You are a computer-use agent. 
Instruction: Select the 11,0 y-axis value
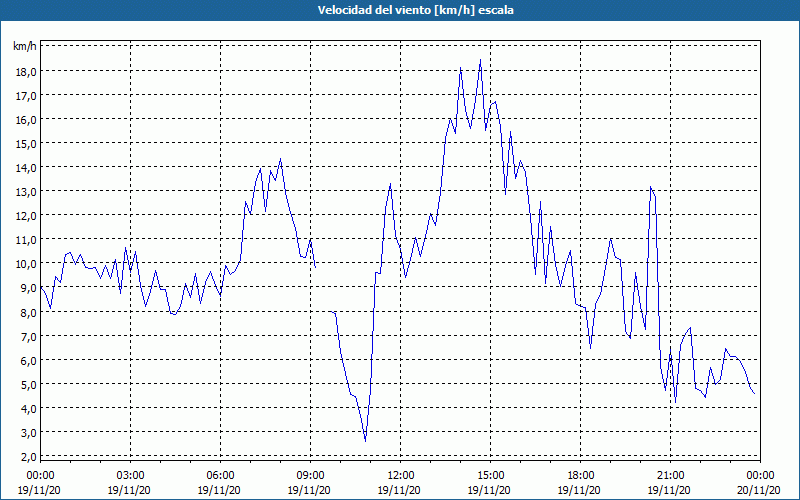[27, 240]
